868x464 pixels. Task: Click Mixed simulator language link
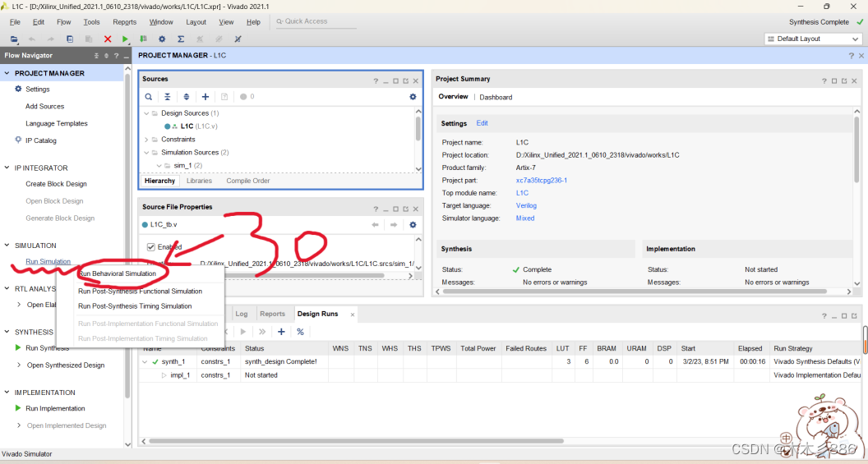point(524,218)
